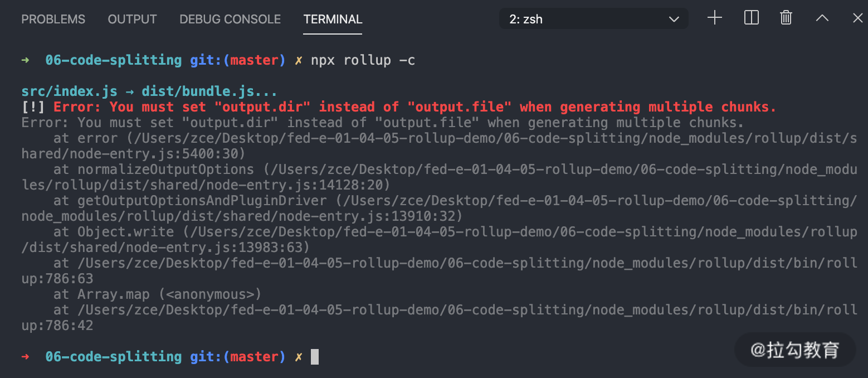Select the TERMINAL tab

(x=333, y=19)
